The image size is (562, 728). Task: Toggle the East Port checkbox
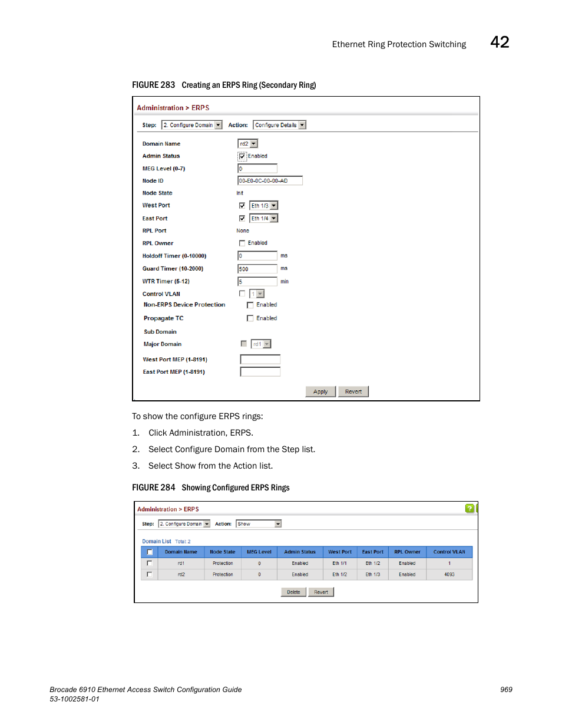pyautogui.click(x=242, y=218)
